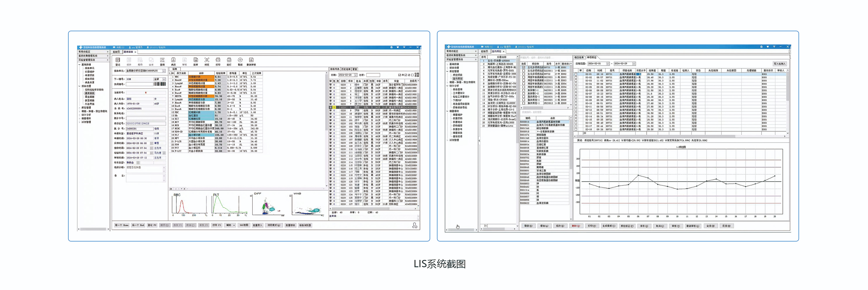Click the 报告浏览器 button

(305, 225)
